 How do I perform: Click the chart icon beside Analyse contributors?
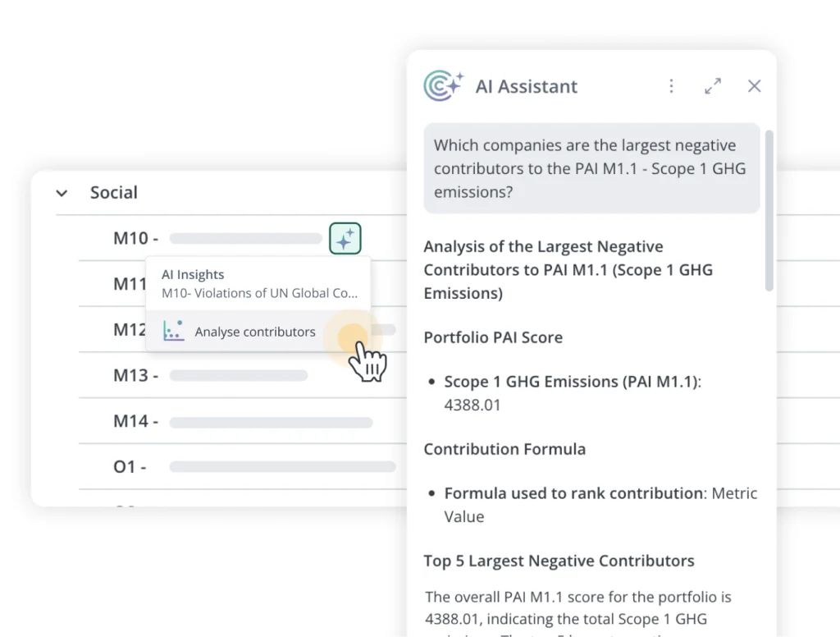[173, 332]
